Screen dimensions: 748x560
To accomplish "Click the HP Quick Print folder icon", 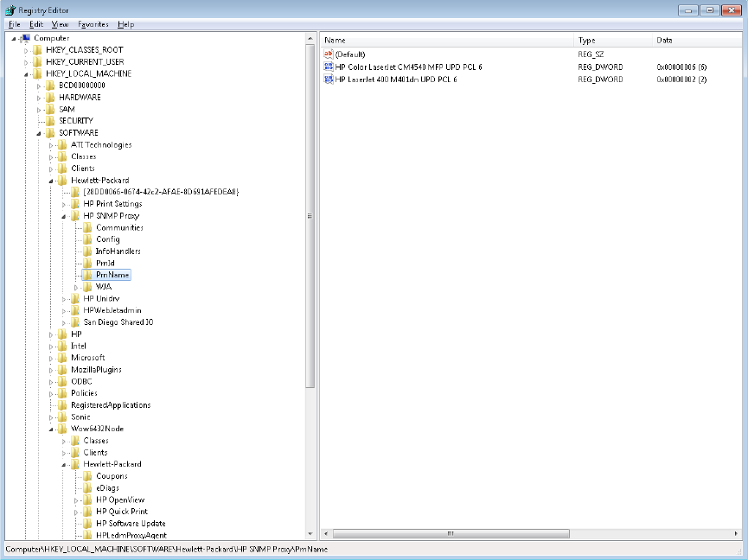I will 87,512.
